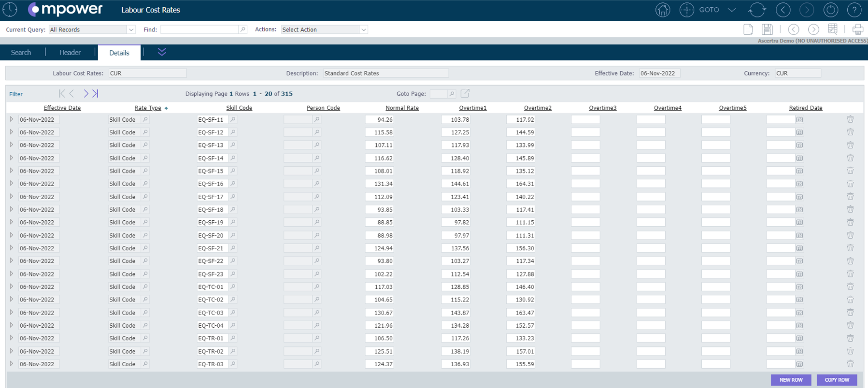Open the Help question mark icon
This screenshot has width=868, height=388.
[854, 10]
